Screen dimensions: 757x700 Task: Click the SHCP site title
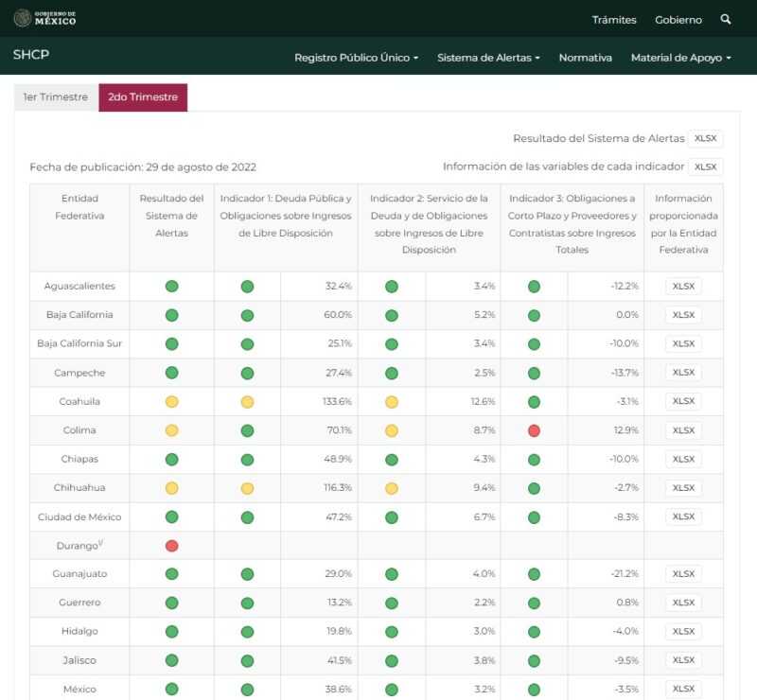coord(31,55)
